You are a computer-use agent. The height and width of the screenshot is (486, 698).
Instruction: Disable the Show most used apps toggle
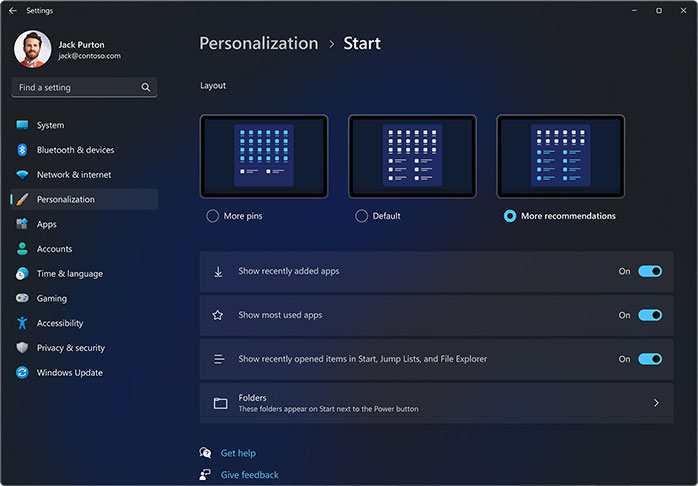pyautogui.click(x=650, y=315)
